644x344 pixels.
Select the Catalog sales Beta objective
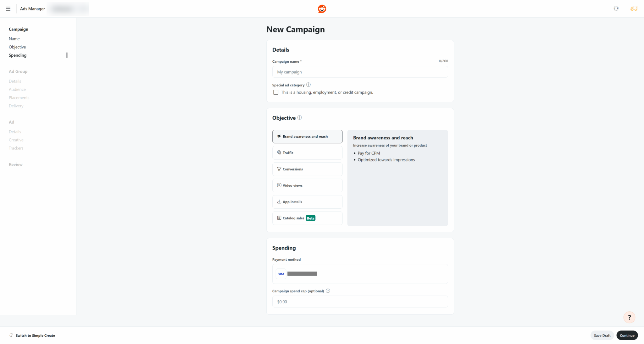(307, 218)
